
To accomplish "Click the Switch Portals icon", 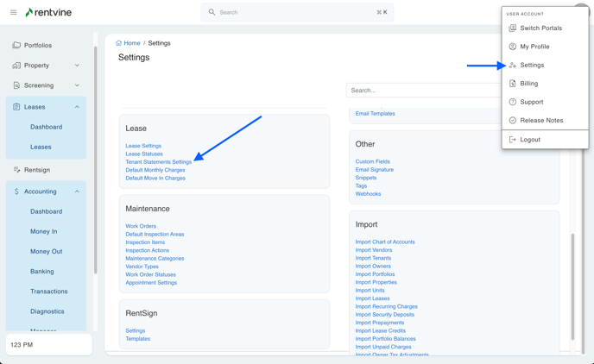I will 513,28.
